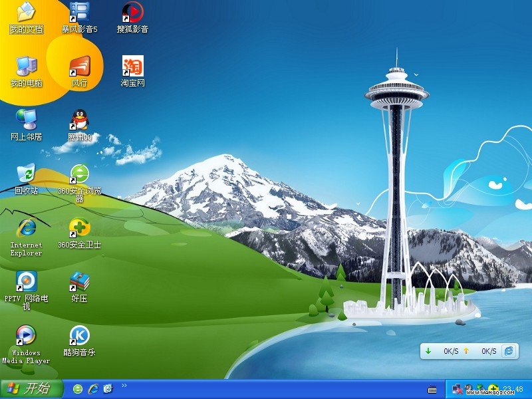Launch the 好压 archive tool shortcut

pyautogui.click(x=79, y=287)
